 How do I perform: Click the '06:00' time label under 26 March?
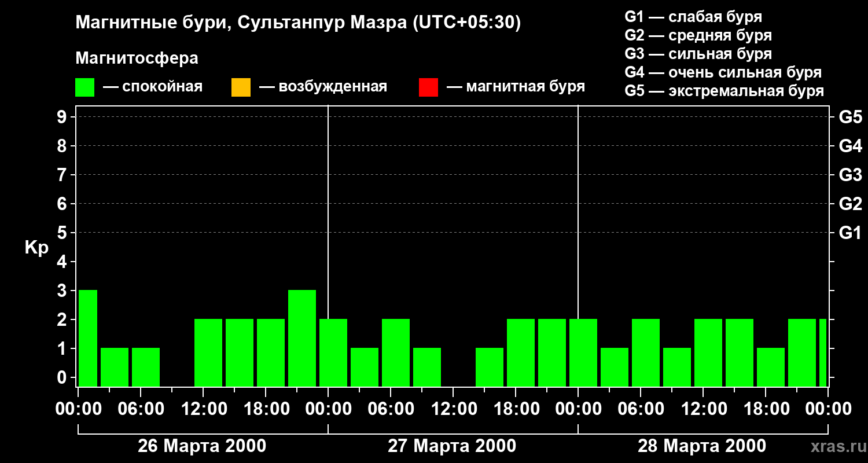pos(141,409)
